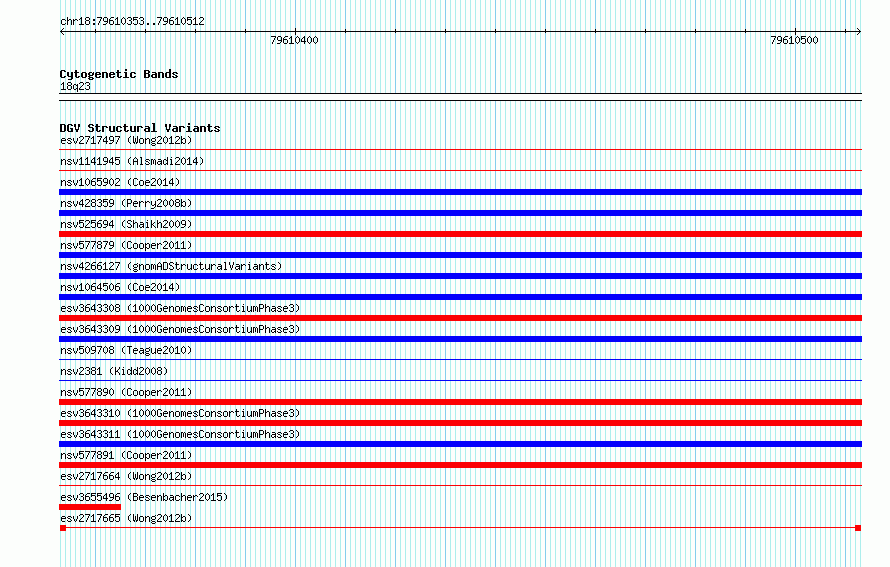Click the nsv577891 (Cooper2011) label

click(126, 455)
